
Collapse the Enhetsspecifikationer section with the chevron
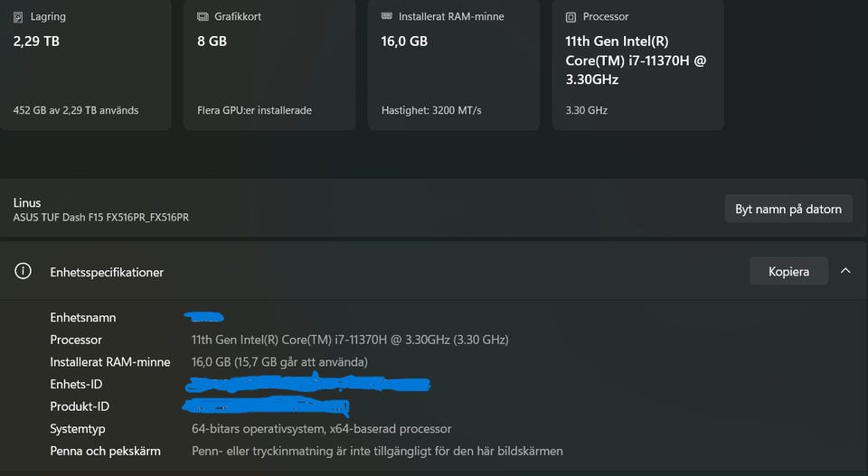[x=845, y=271]
